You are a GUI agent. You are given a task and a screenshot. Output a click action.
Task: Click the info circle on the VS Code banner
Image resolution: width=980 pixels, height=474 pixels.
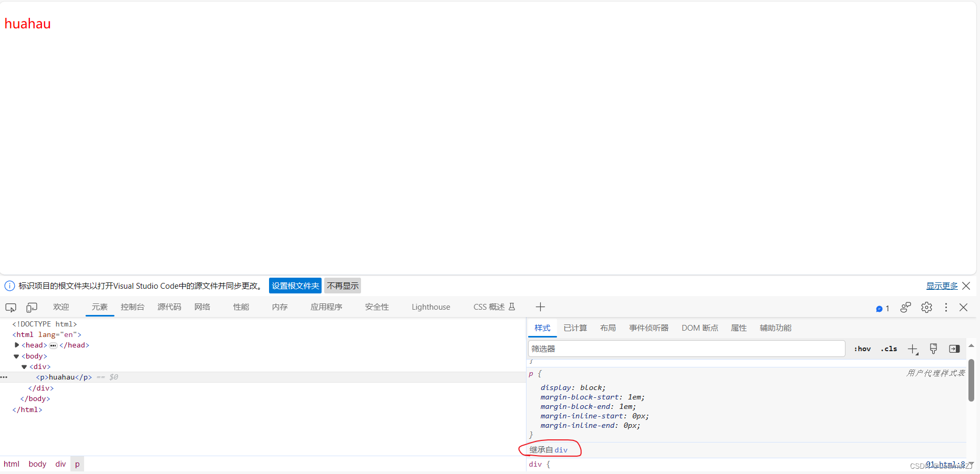coord(9,286)
